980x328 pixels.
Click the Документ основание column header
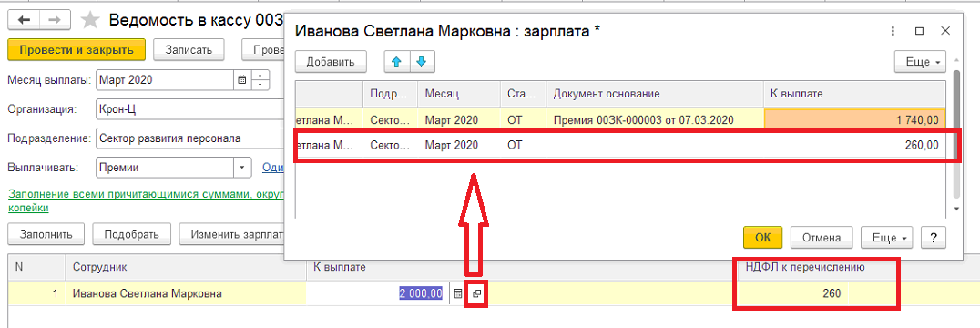pyautogui.click(x=654, y=94)
